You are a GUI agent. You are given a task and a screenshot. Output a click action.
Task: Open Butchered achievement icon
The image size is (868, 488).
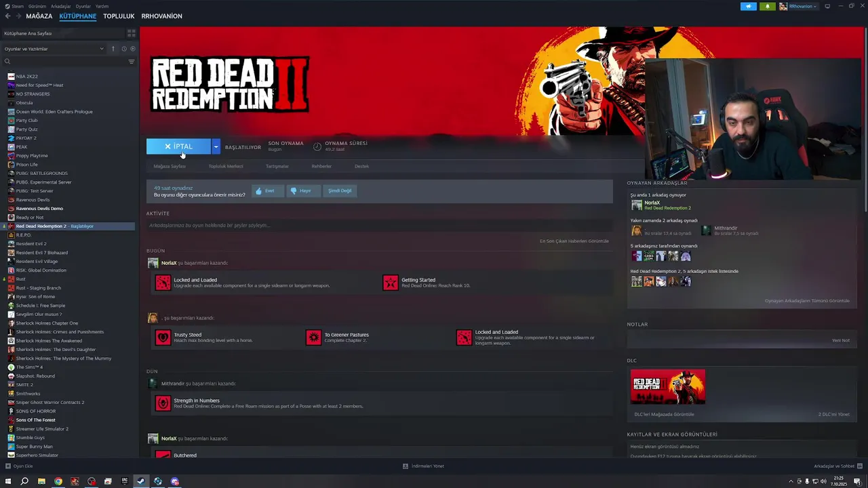point(163,455)
